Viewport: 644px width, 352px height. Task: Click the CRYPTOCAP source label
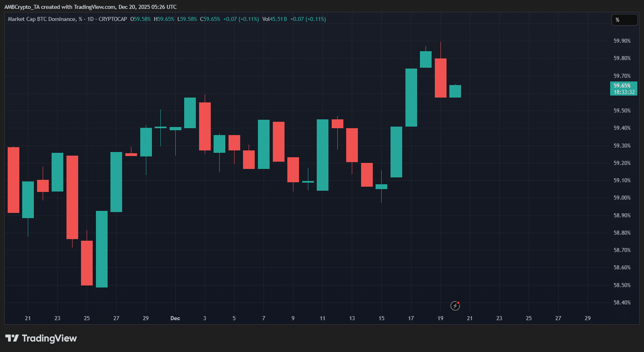[x=112, y=19]
